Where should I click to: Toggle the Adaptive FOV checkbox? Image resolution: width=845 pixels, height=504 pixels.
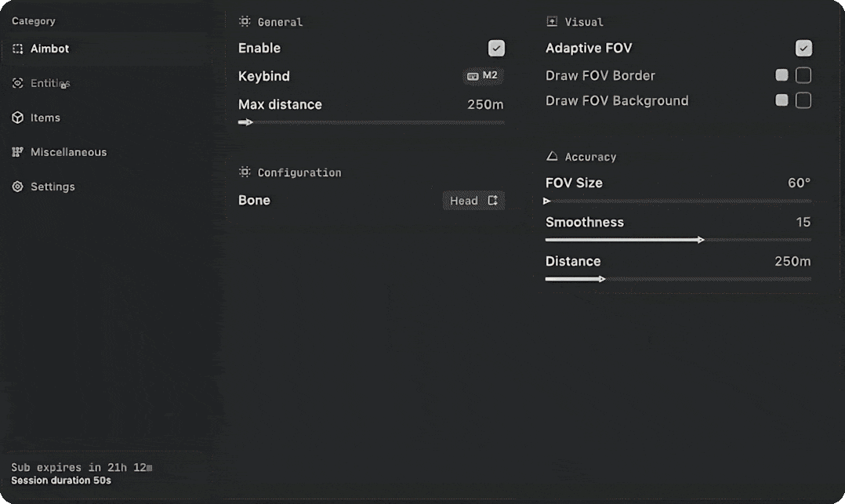click(803, 48)
